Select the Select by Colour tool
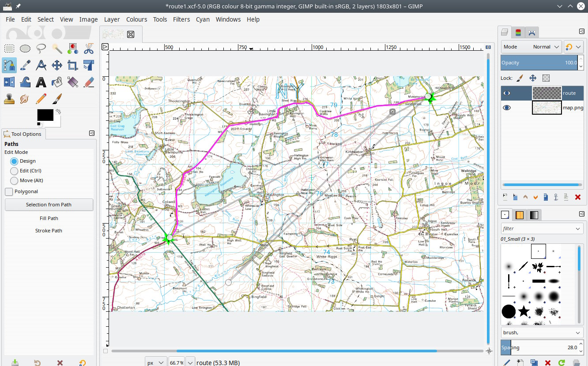The height and width of the screenshot is (366, 588). coord(73,49)
